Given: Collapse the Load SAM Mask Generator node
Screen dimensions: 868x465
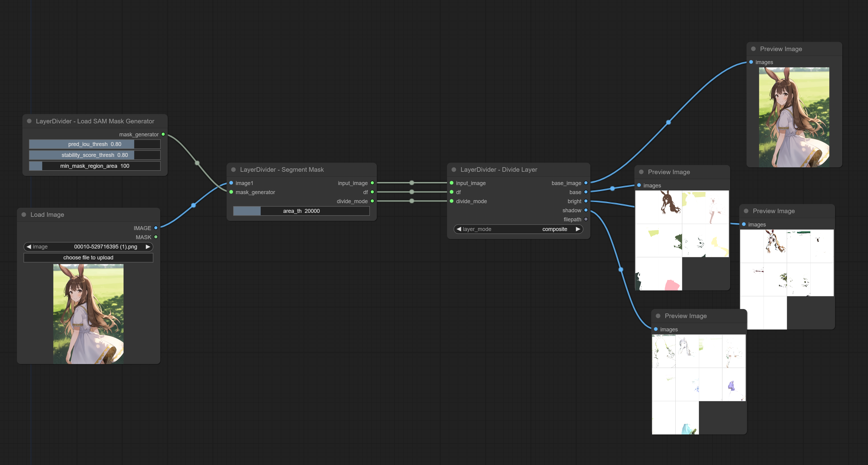Looking at the screenshot, I should click(x=29, y=121).
